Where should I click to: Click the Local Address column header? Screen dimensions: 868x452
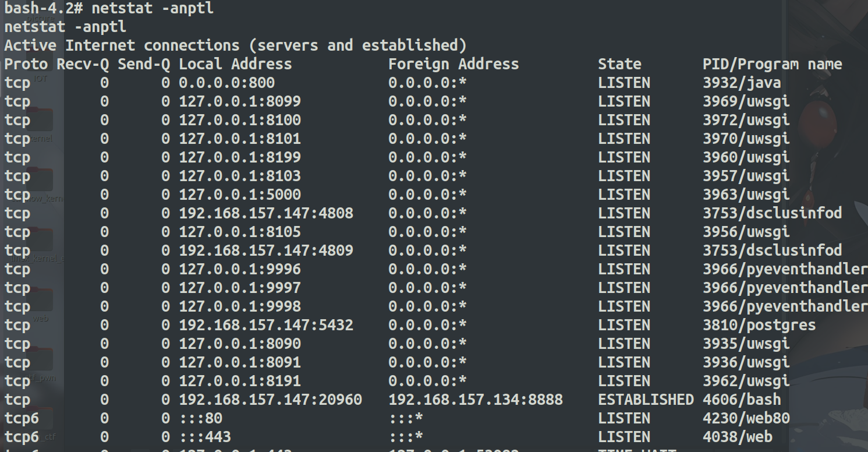[x=235, y=64]
